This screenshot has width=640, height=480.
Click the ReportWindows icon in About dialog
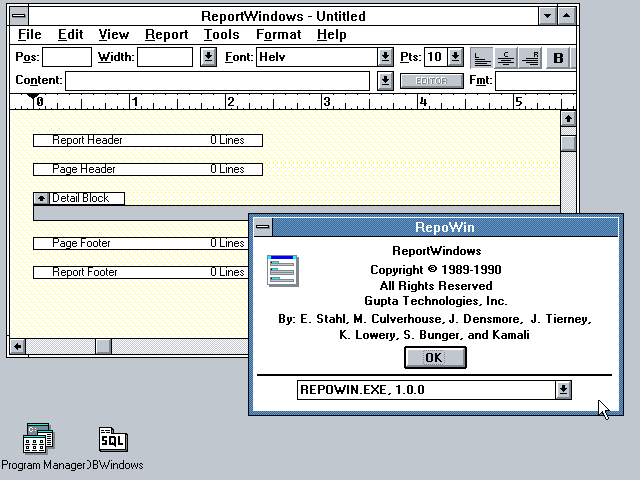(282, 271)
